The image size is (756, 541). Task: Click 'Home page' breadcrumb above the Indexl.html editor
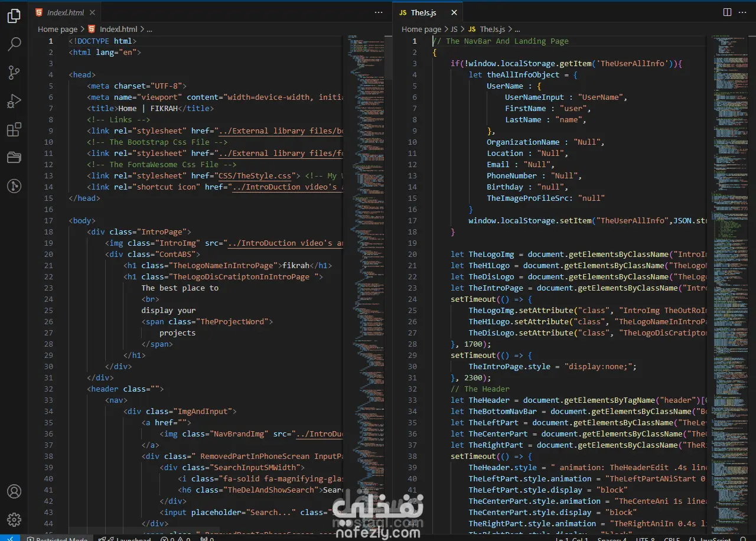tap(57, 29)
